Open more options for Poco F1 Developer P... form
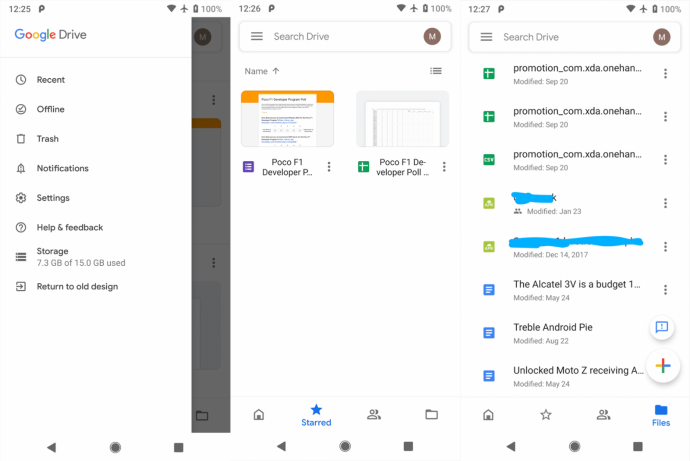 coord(329,167)
